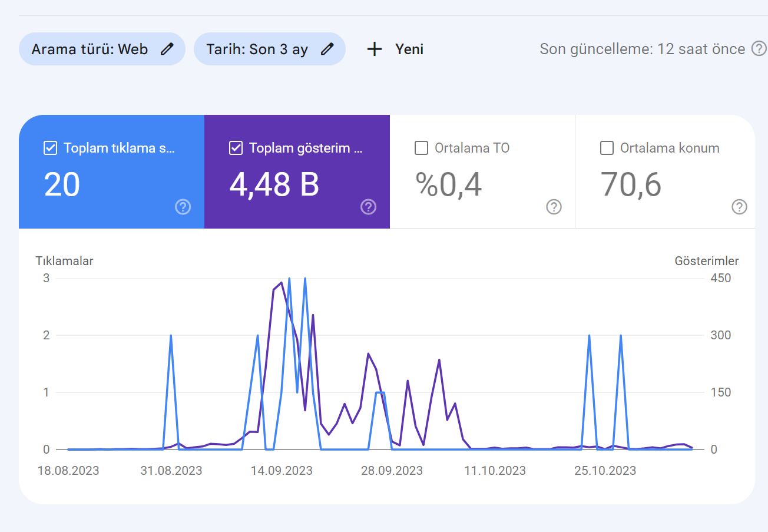Click help icon in Ortalama konum card
This screenshot has height=532, width=768.
739,207
